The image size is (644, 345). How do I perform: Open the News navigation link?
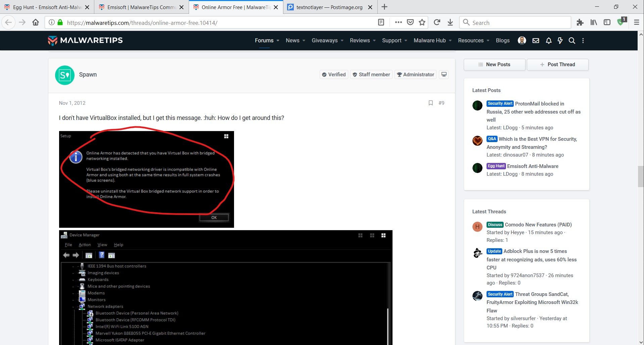[x=292, y=41]
